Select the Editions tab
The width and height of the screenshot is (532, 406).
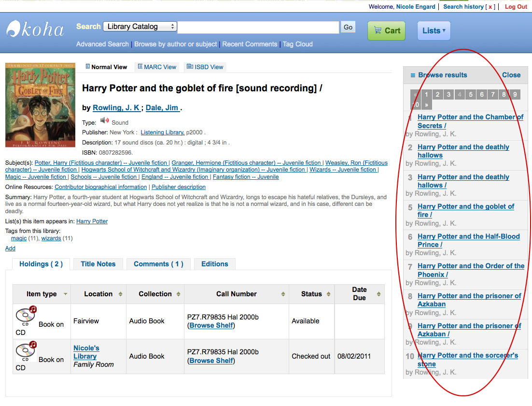pos(215,264)
